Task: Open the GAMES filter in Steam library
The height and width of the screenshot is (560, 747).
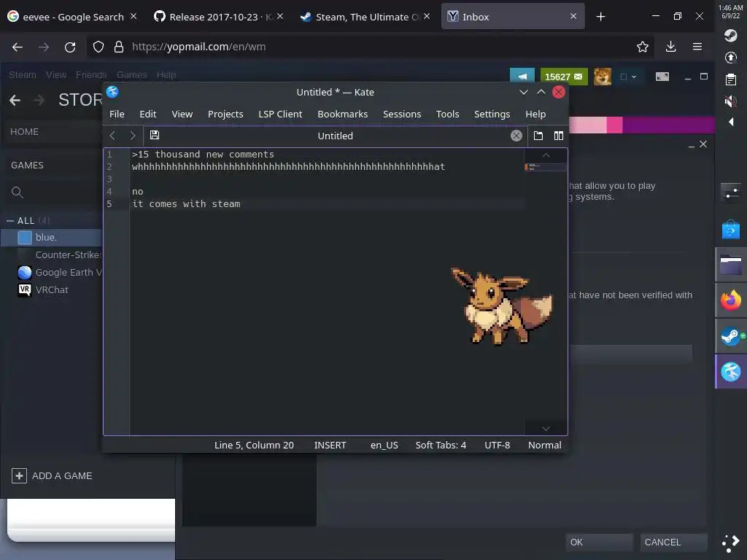Action: (27, 166)
